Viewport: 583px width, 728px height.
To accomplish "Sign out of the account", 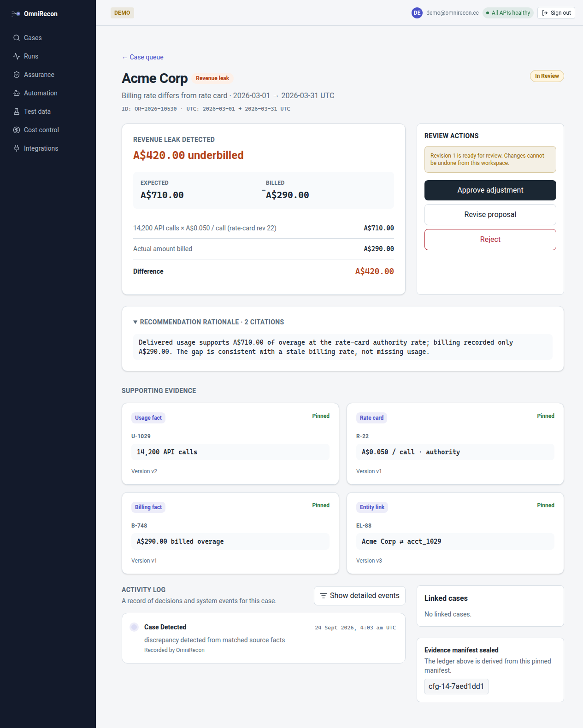I will (556, 13).
